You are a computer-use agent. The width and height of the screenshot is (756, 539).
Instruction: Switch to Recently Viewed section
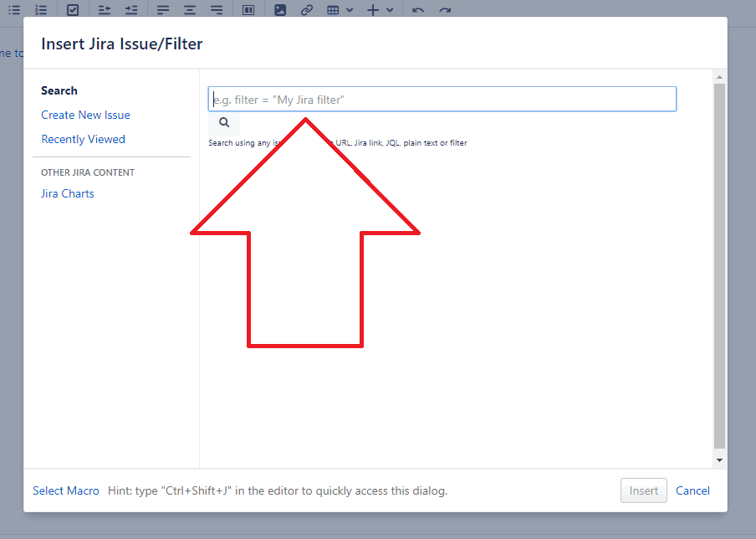(x=83, y=139)
